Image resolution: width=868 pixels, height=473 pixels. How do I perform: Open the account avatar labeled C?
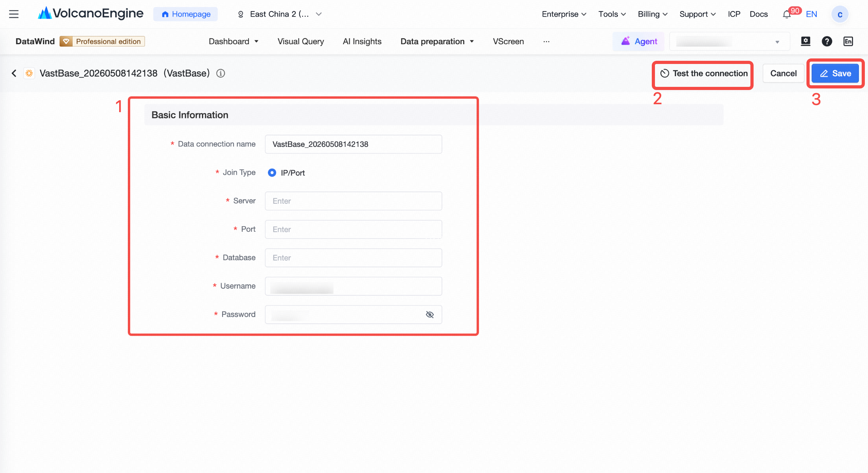click(840, 15)
